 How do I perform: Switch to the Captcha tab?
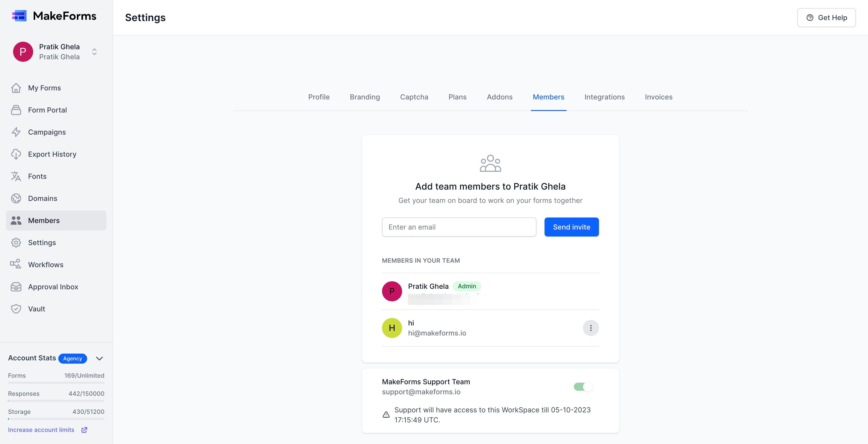(x=414, y=97)
